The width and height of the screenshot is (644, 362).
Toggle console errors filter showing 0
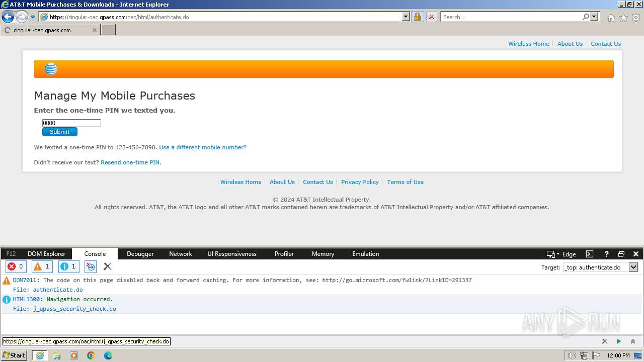click(x=16, y=266)
